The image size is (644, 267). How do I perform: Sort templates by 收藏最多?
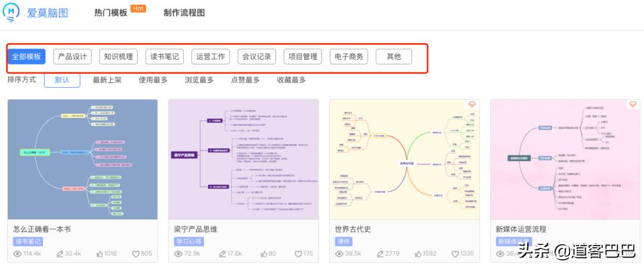[x=292, y=80]
